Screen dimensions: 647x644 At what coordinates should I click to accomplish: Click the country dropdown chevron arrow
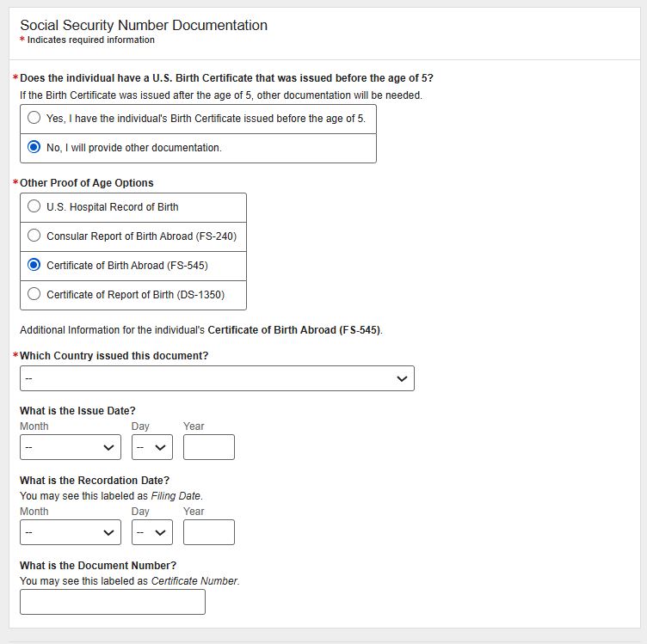coord(402,378)
